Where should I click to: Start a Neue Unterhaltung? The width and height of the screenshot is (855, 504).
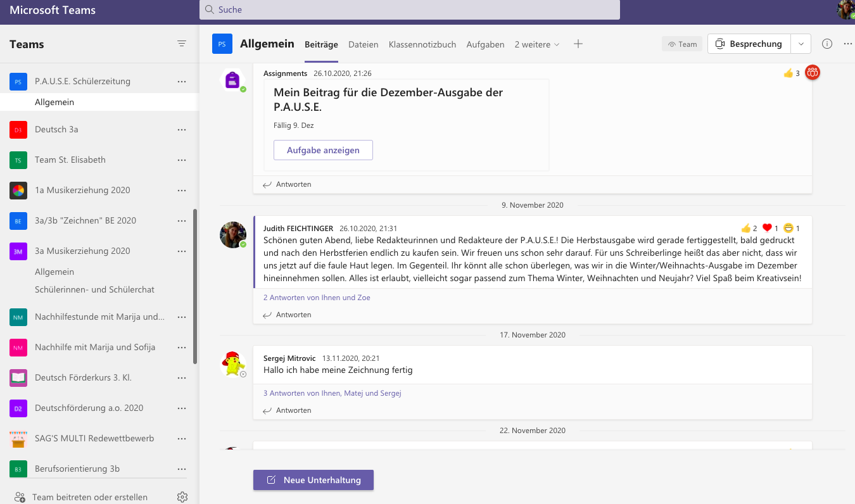pos(313,480)
